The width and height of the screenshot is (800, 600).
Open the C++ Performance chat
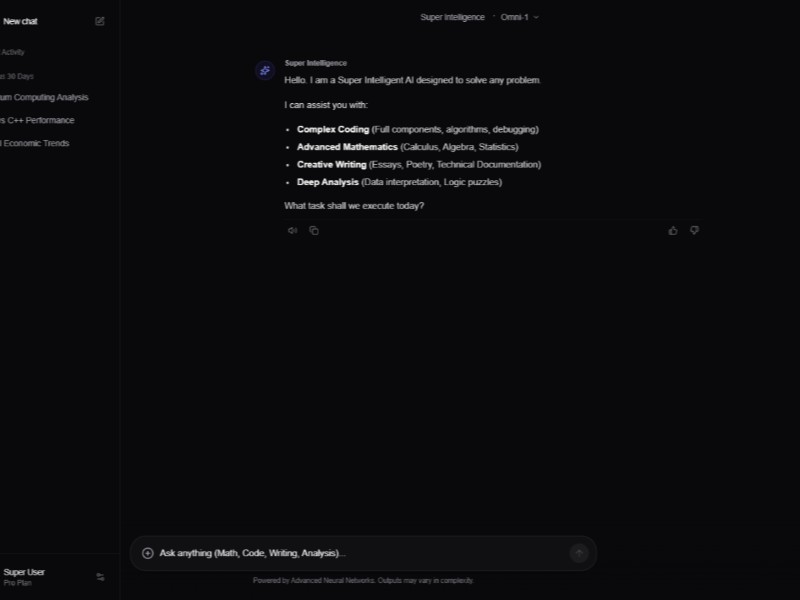[x=38, y=120]
